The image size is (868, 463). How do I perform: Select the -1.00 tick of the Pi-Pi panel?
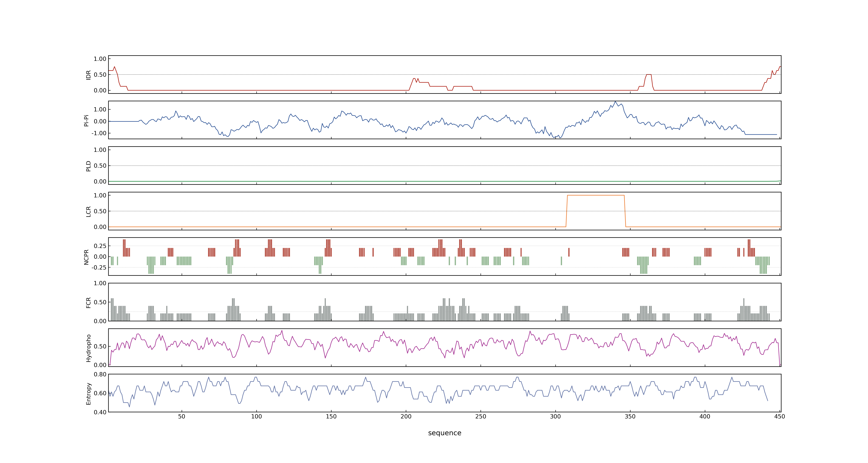[99, 133]
